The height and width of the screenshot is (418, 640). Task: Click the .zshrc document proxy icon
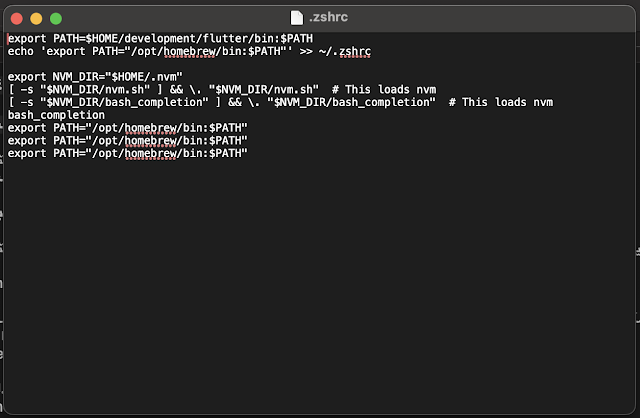(297, 18)
